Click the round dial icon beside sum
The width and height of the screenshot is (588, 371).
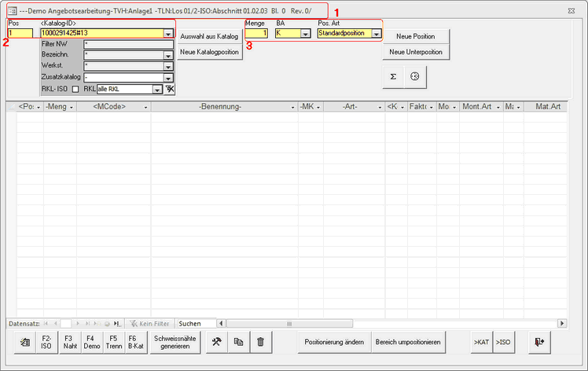pos(413,77)
